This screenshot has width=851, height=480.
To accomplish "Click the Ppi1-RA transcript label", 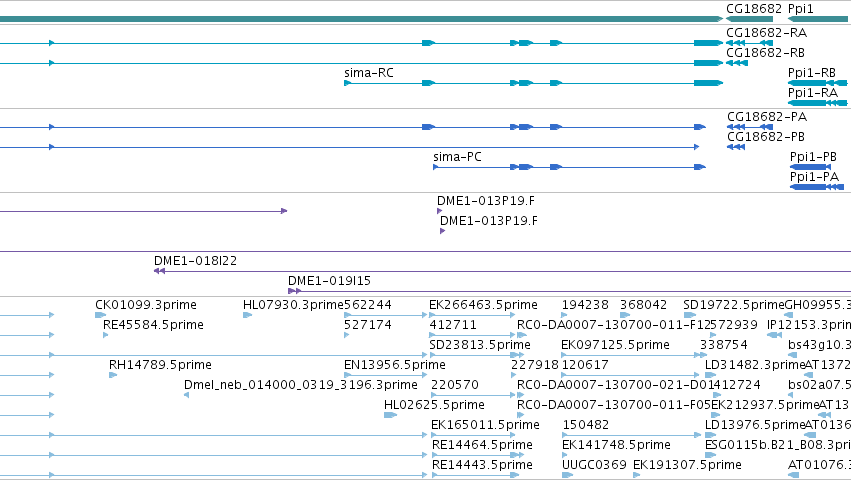I will (812, 93).
